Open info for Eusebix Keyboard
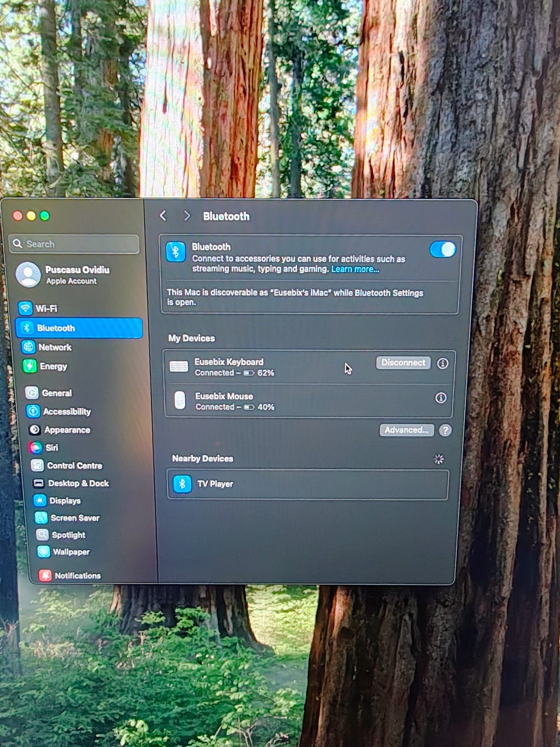560x747 pixels. pos(443,363)
